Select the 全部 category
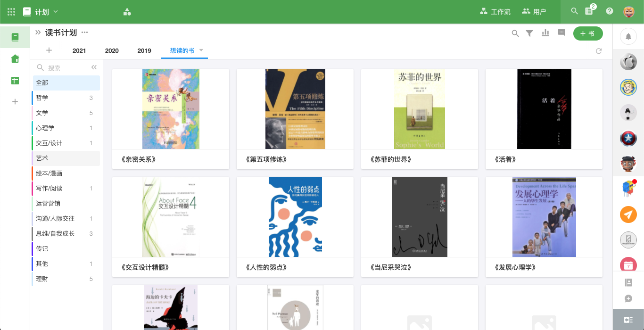The height and width of the screenshot is (330, 644). pos(66,83)
